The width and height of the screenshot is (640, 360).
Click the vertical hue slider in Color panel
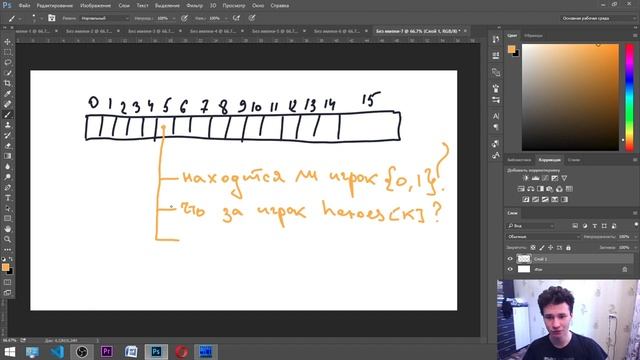pos(630,97)
